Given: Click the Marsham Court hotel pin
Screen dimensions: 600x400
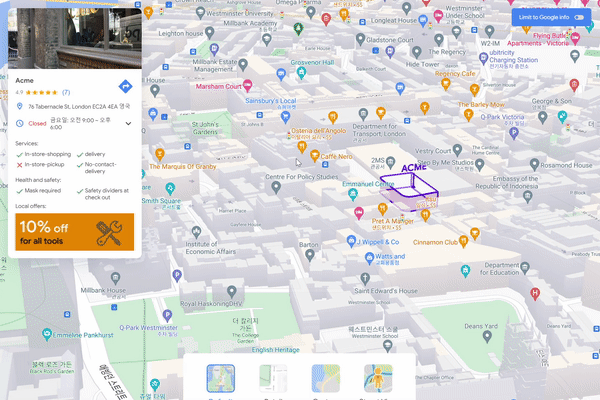Looking at the screenshot, I should point(248,86).
